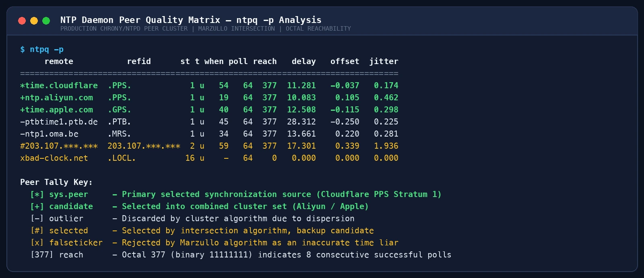Image resolution: width=644 pixels, height=278 pixels.
Task: Click the remote column header
Action: pos(59,61)
